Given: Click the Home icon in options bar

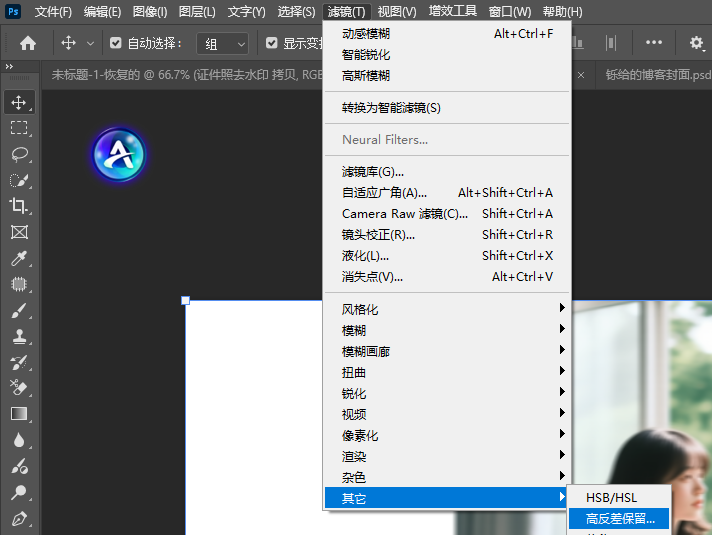Looking at the screenshot, I should [28, 43].
